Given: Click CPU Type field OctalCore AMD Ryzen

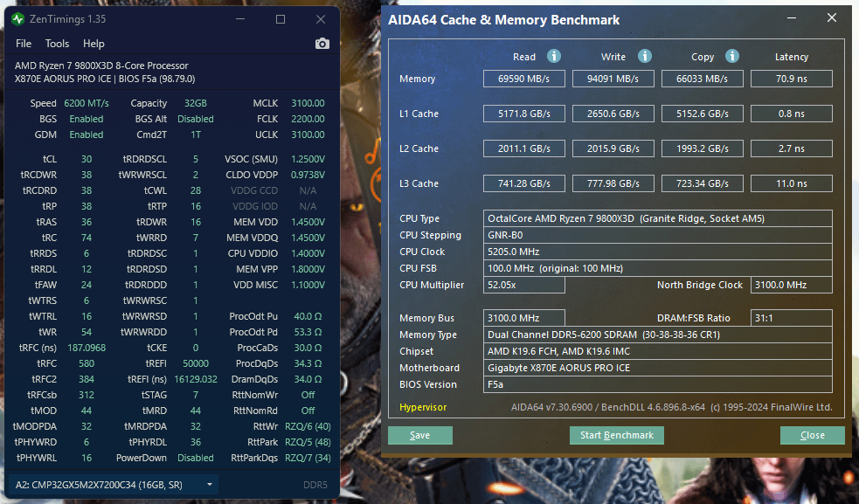Looking at the screenshot, I should [x=658, y=218].
